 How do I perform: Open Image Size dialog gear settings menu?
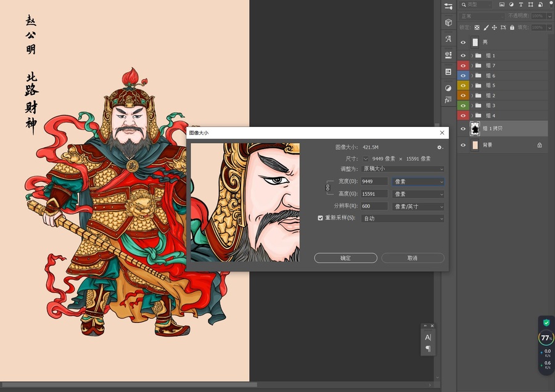(x=440, y=147)
